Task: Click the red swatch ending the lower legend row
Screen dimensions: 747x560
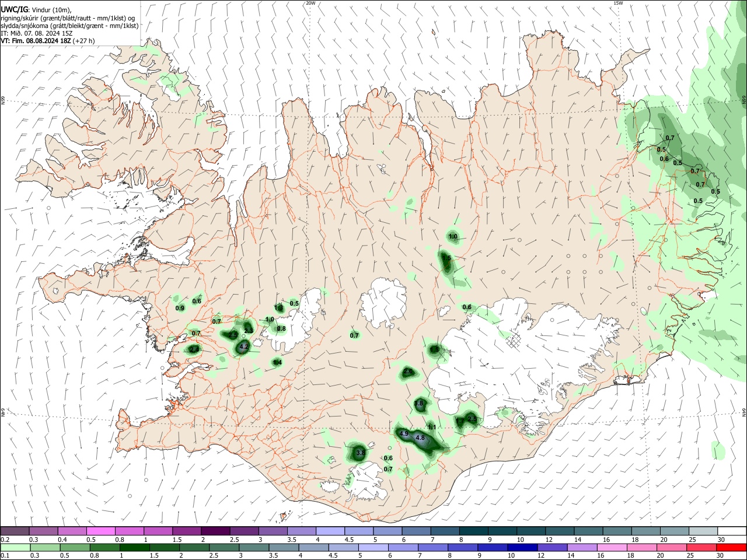Action: [731, 547]
